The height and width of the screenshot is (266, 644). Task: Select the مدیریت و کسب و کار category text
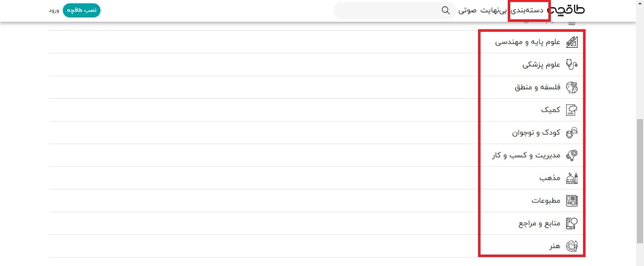click(526, 155)
